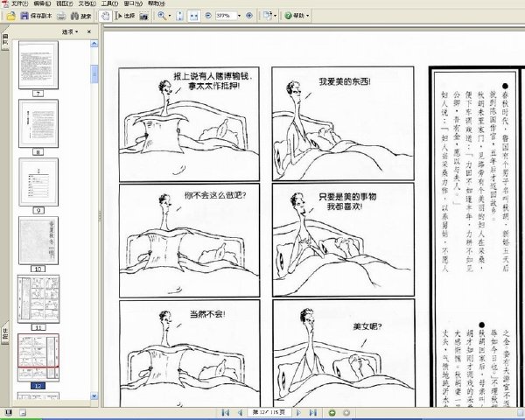Viewport: 525px width, 420px height.
Task: Click the zoom percentage input field
Action: pos(226,16)
